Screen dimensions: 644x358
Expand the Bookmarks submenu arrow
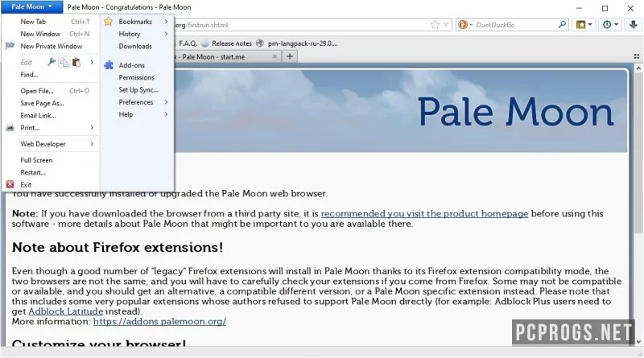tap(167, 22)
